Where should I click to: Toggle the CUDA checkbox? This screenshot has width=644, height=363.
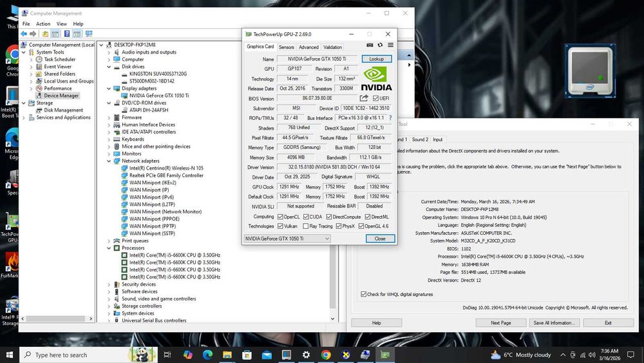pyautogui.click(x=306, y=217)
